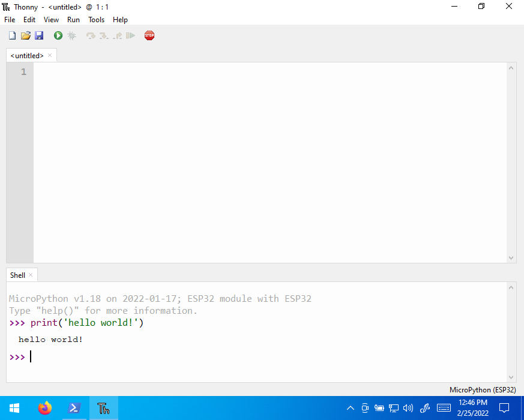The width and height of the screenshot is (524, 420).
Task: Open PowerShell from the taskbar
Action: click(74, 408)
